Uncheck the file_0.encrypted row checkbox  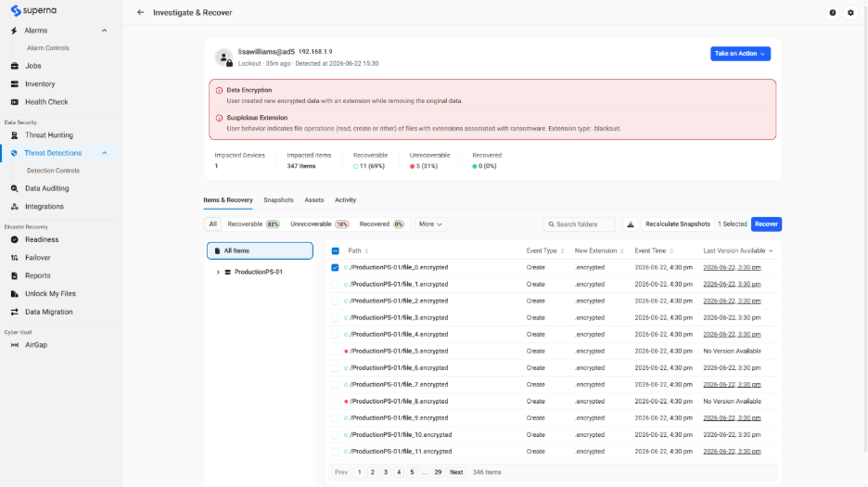pos(335,267)
